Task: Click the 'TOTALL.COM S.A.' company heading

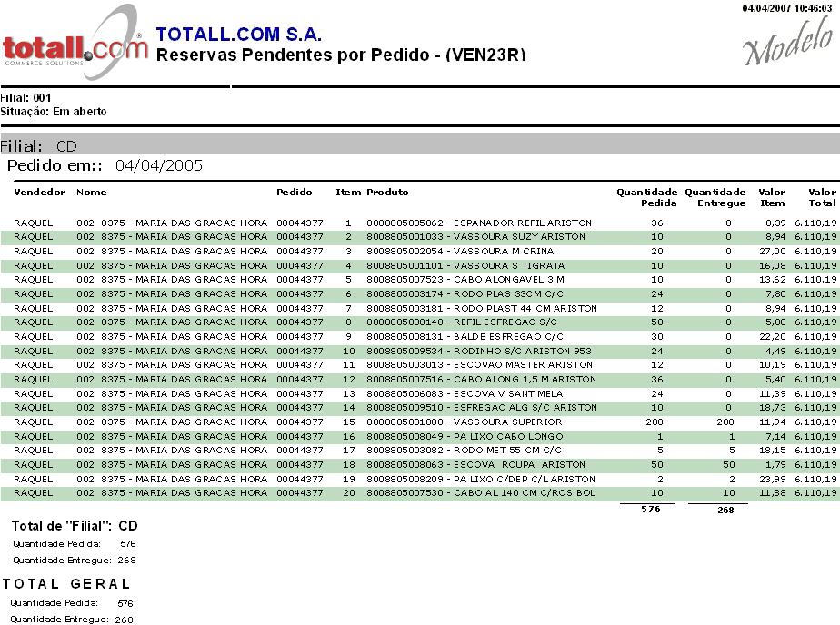Action: 238,35
